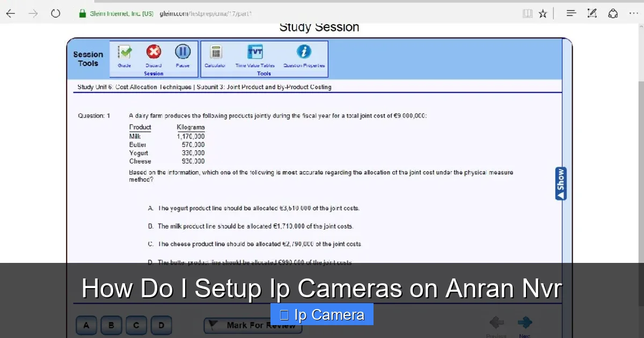The width and height of the screenshot is (644, 338).
Task: Refresh the browser page
Action: [56, 13]
